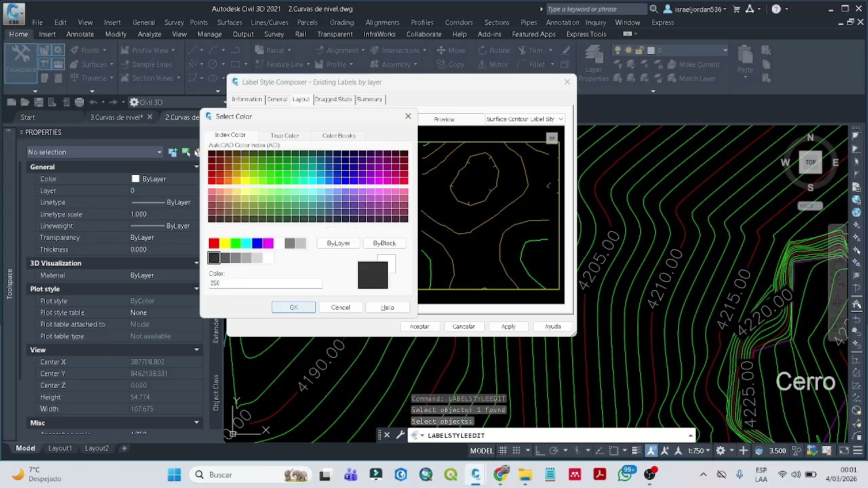Pick the magenta standard color swatch
This screenshot has width=868, height=488.
click(x=269, y=243)
